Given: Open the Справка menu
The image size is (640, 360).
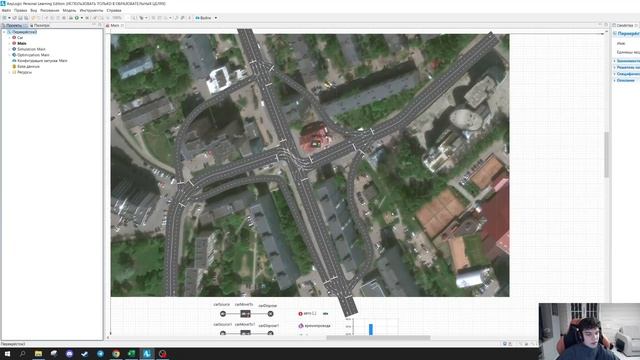Looking at the screenshot, I should tap(114, 10).
